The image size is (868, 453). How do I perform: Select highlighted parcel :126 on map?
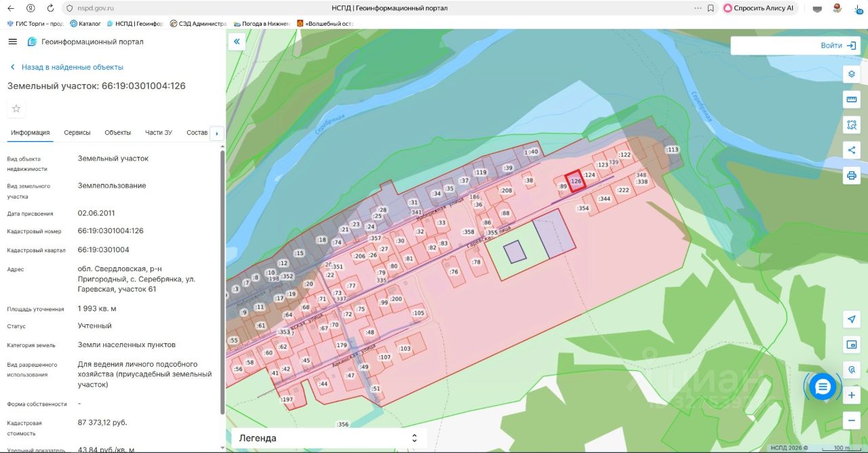[575, 181]
